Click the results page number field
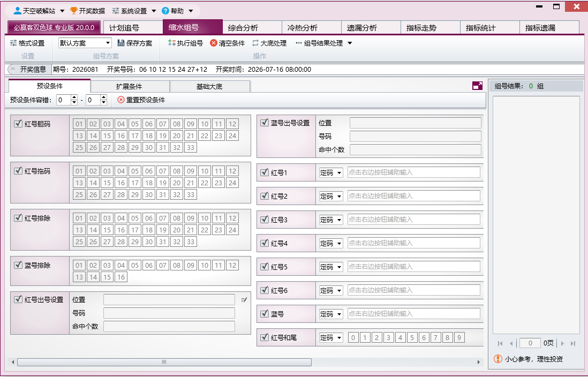This screenshot has width=588, height=377. [x=530, y=343]
